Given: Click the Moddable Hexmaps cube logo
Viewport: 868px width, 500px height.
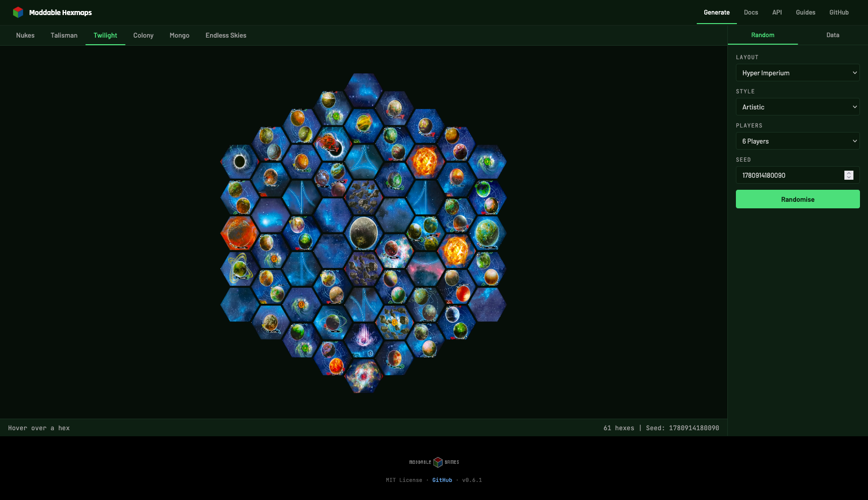Looking at the screenshot, I should (x=18, y=12).
